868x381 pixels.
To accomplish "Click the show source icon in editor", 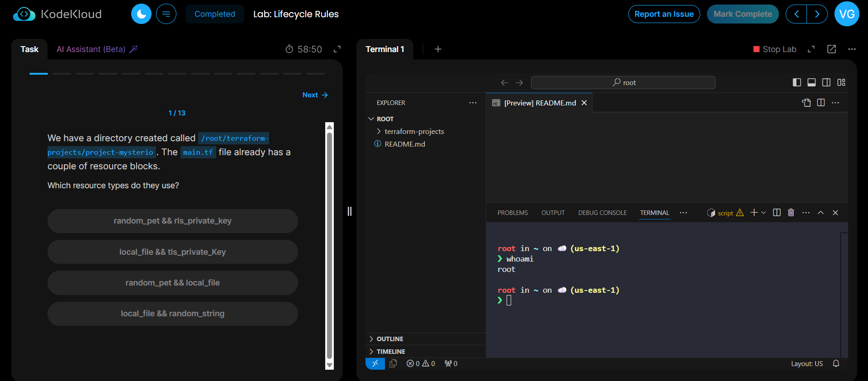I will [x=806, y=103].
